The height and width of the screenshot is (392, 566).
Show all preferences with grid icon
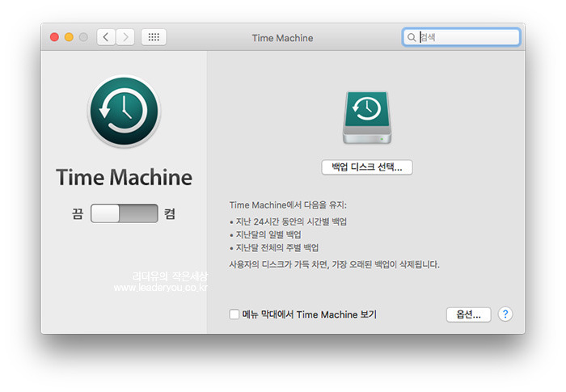154,37
